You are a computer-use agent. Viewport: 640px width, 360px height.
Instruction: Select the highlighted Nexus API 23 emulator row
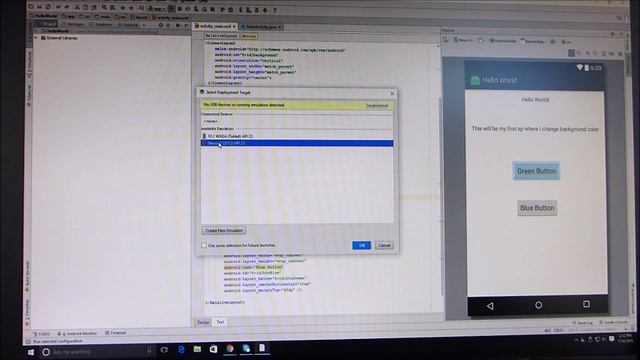click(x=297, y=143)
